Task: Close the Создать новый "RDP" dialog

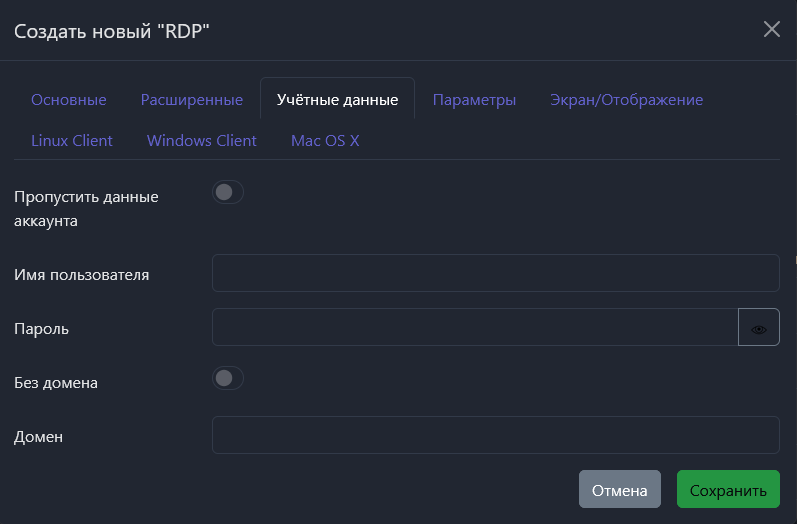Action: (x=771, y=29)
